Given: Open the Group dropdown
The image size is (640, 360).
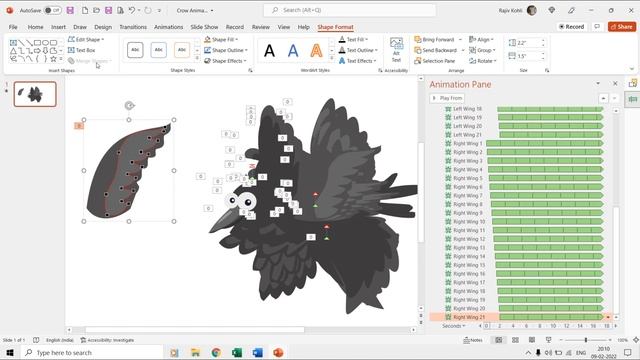Looking at the screenshot, I should [482, 50].
